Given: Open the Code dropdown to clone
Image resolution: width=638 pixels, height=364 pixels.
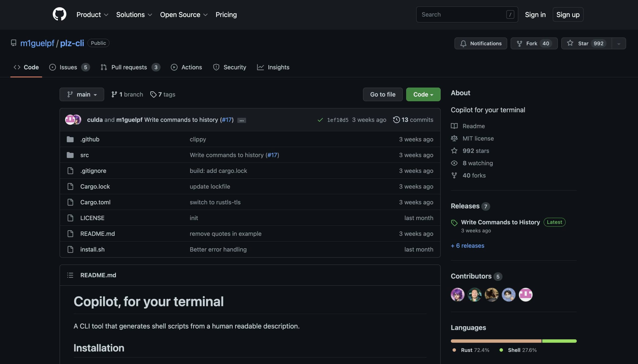Looking at the screenshot, I should (x=423, y=94).
